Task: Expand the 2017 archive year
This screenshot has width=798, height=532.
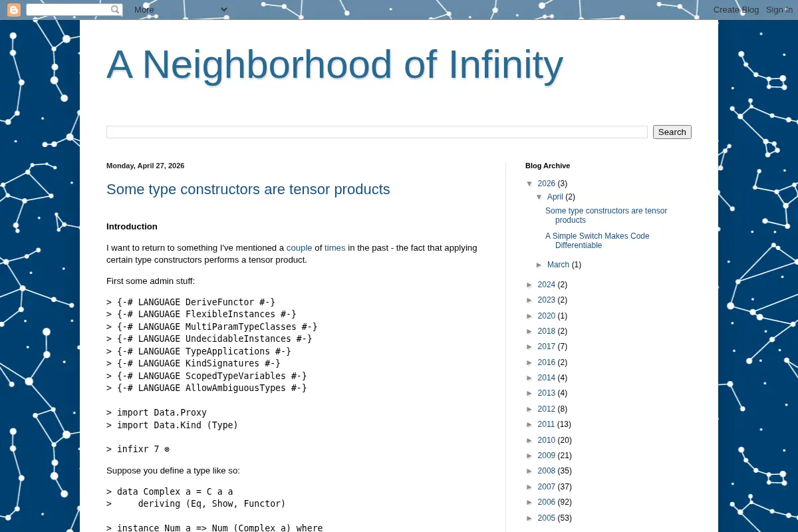Action: pos(530,347)
